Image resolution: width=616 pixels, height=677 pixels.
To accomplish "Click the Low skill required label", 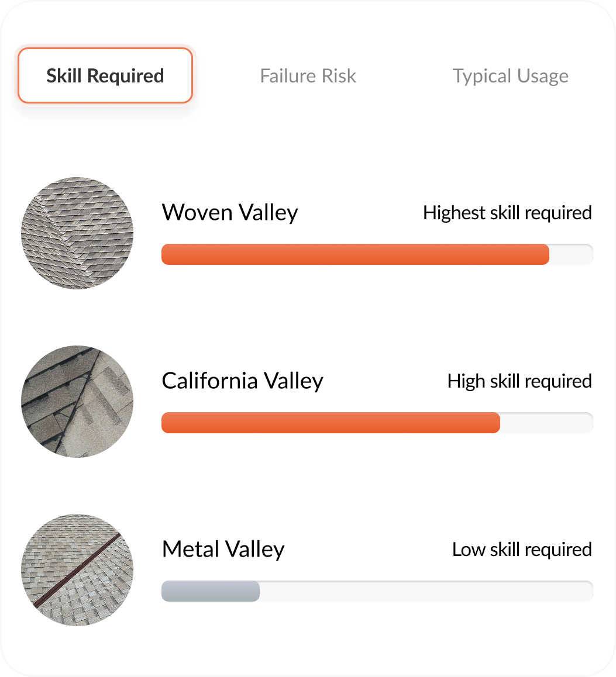I will (x=522, y=549).
